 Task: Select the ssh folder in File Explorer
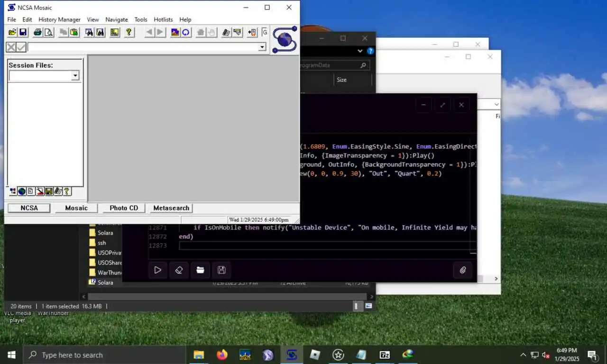tap(102, 243)
